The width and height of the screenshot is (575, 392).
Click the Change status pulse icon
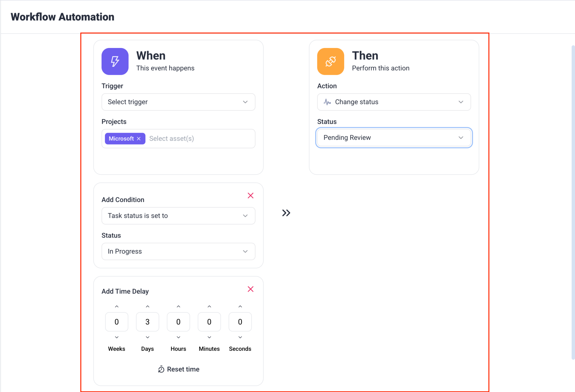[327, 102]
